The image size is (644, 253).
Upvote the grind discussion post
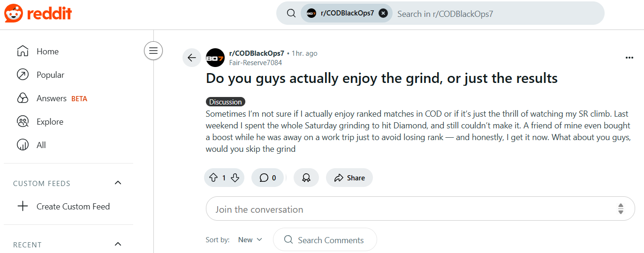tap(213, 178)
